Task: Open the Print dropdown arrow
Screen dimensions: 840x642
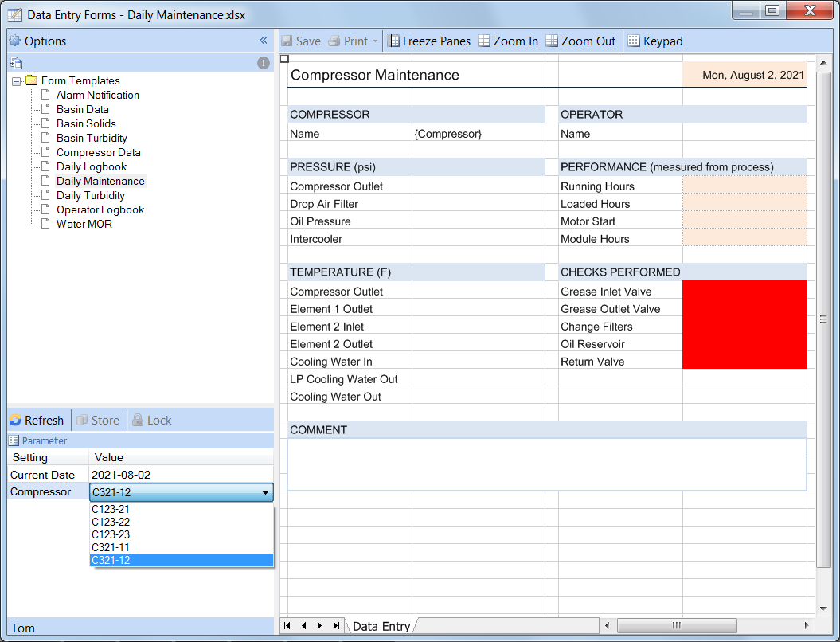Action: pos(375,41)
